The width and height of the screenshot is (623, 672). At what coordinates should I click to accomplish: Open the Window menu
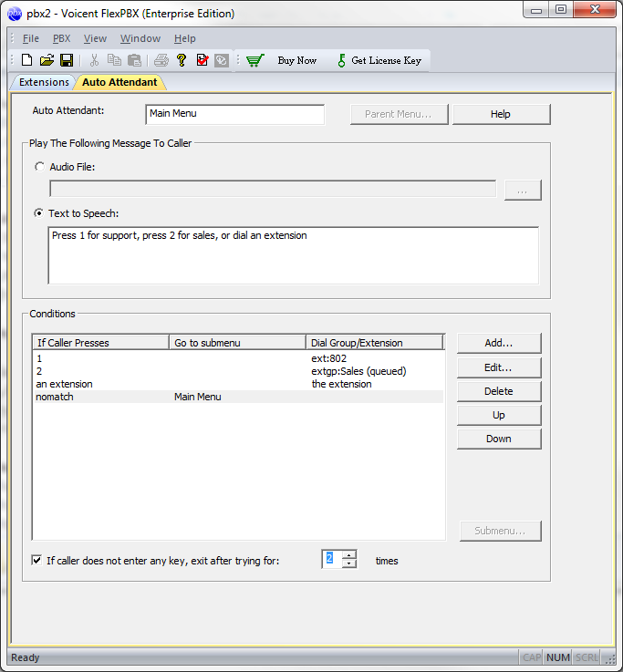pos(140,38)
